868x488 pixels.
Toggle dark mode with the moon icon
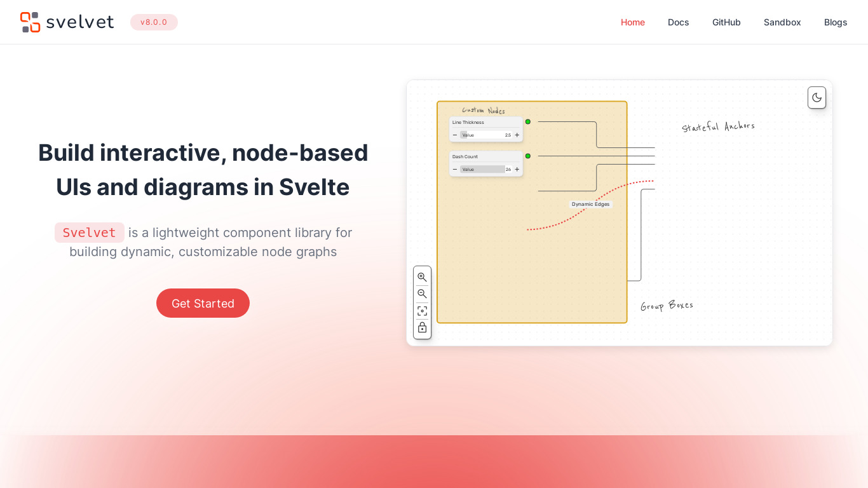pos(817,98)
